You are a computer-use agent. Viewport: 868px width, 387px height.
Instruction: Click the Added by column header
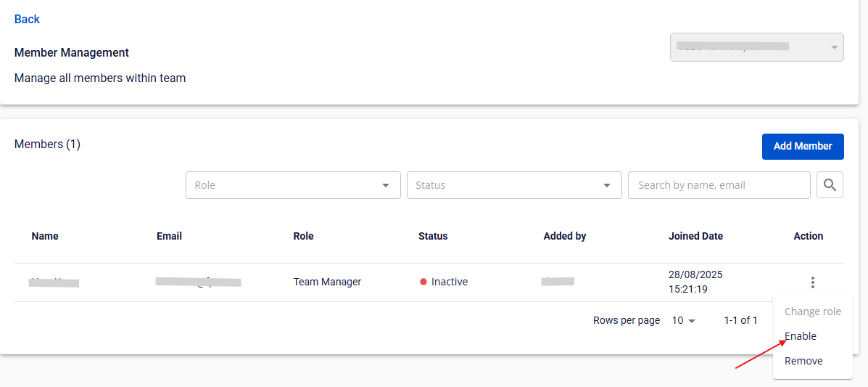coord(564,236)
